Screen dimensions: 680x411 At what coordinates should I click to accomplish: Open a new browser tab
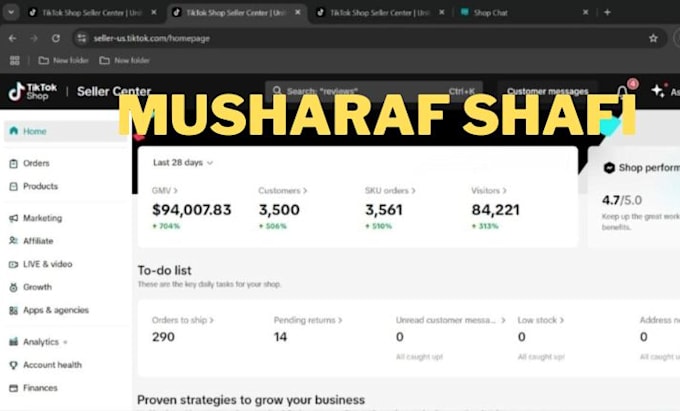pyautogui.click(x=607, y=13)
